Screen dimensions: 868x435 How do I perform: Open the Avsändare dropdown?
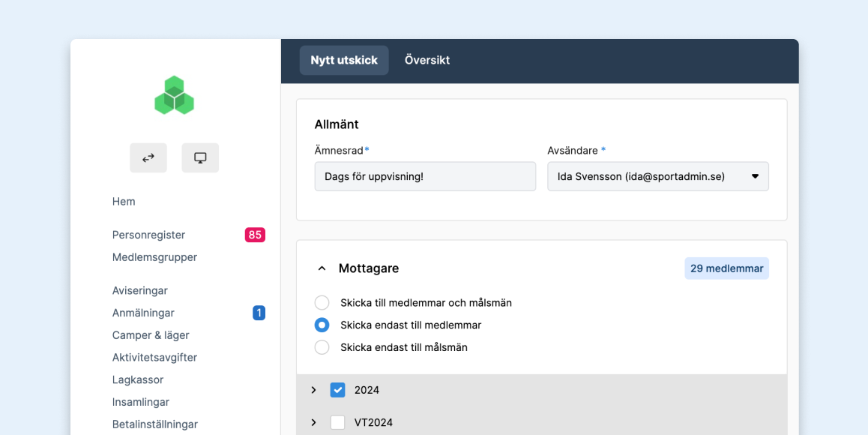click(657, 176)
